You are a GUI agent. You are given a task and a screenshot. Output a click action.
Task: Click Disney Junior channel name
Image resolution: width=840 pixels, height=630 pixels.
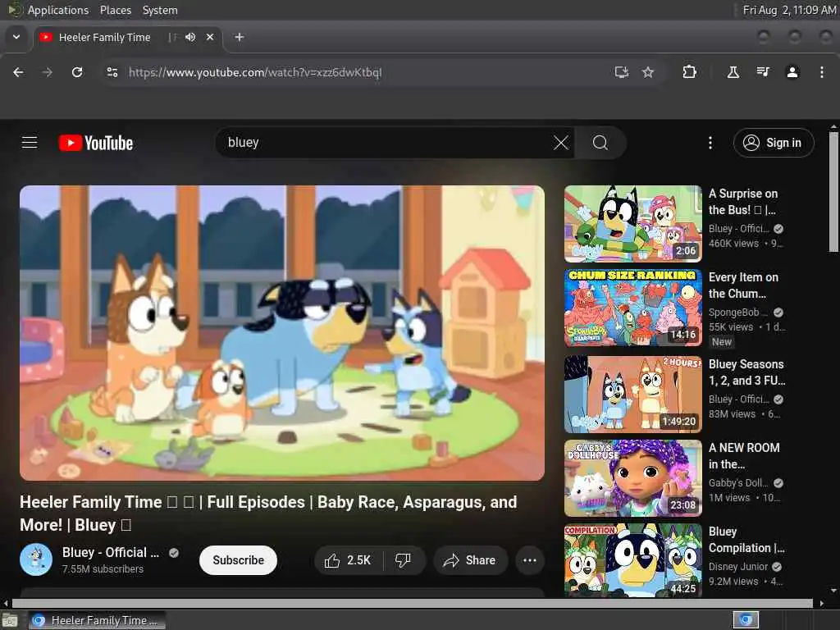coord(738,566)
